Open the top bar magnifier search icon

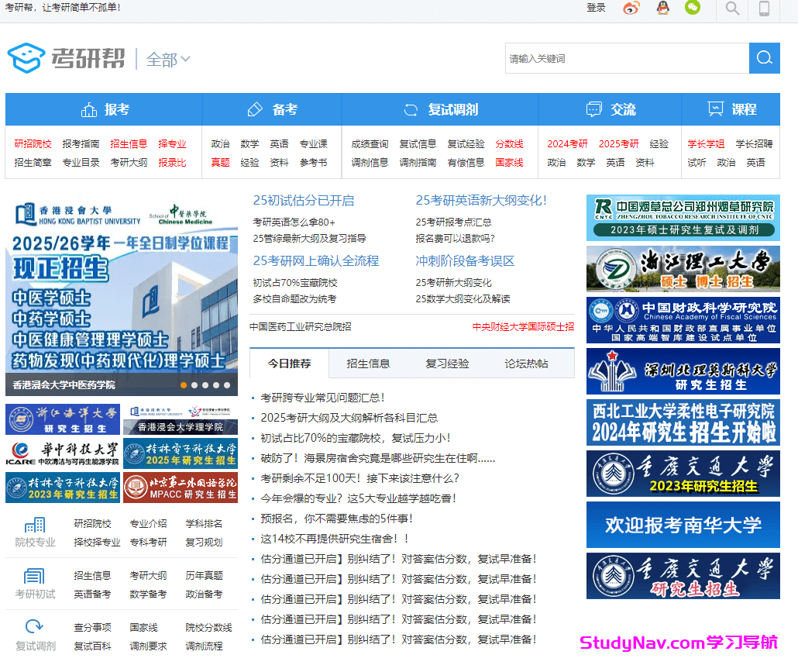click(x=732, y=9)
